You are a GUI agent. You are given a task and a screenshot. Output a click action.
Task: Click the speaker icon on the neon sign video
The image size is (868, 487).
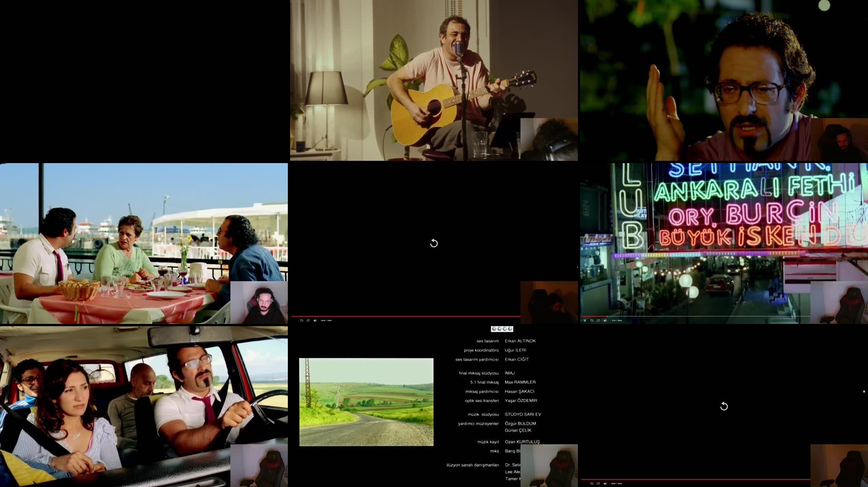(x=605, y=320)
